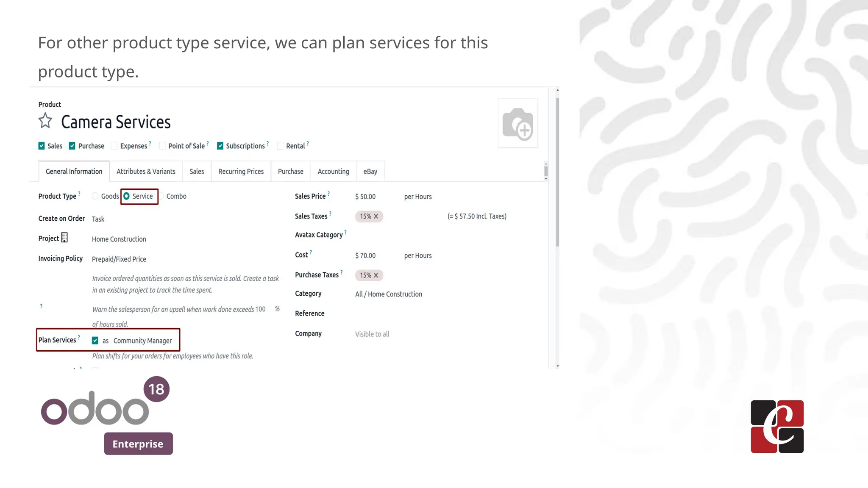Image resolution: width=868 pixels, height=488 pixels.
Task: Upload a product image via camera placeholder
Action: click(517, 123)
